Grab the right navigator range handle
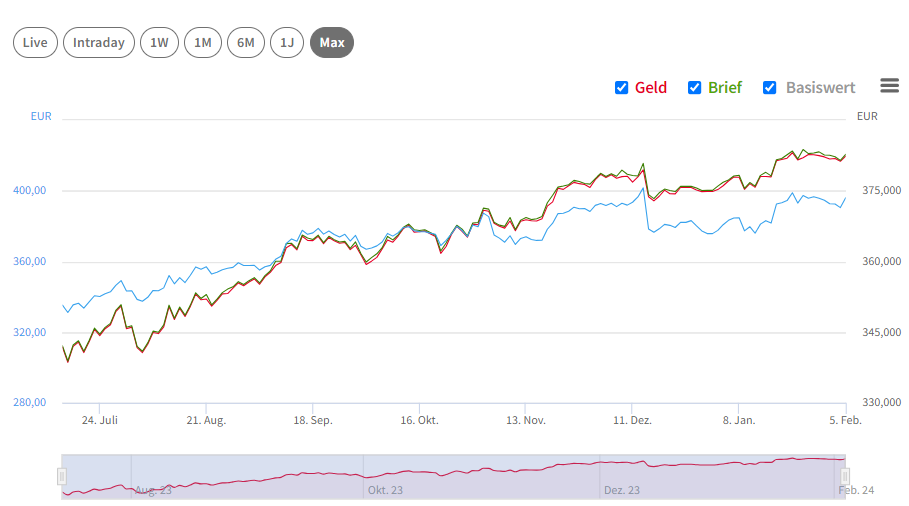This screenshot has width=909, height=506. 845,476
